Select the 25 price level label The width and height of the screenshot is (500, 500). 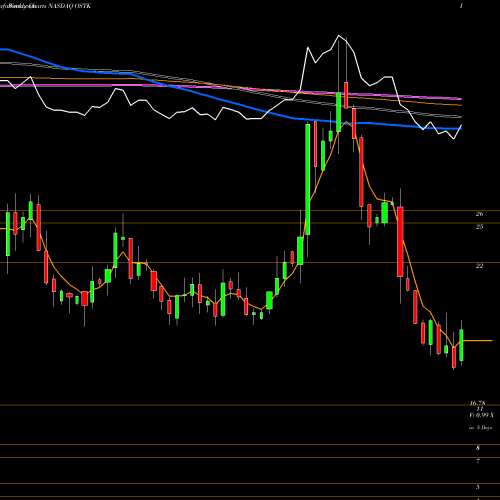[x=479, y=227]
